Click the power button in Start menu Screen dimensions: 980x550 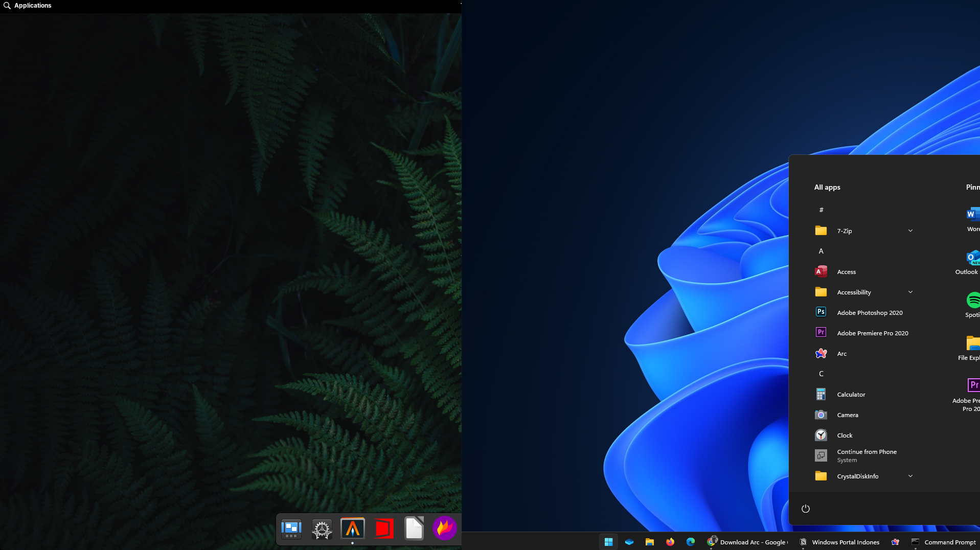[806, 509]
